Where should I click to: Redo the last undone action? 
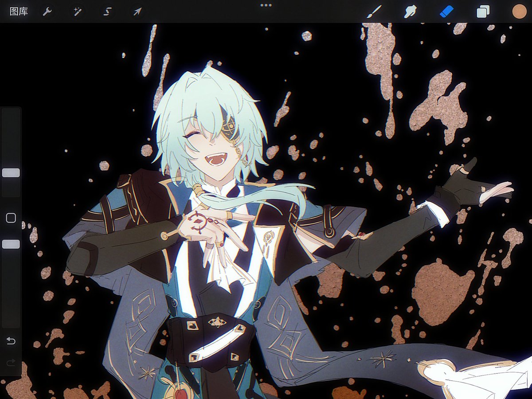tap(11, 363)
